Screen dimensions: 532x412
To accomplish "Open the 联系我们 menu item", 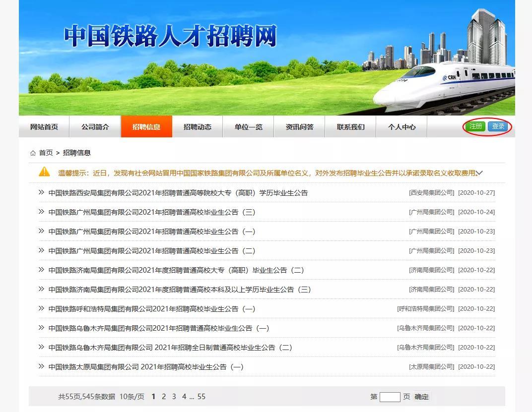I will (x=351, y=127).
